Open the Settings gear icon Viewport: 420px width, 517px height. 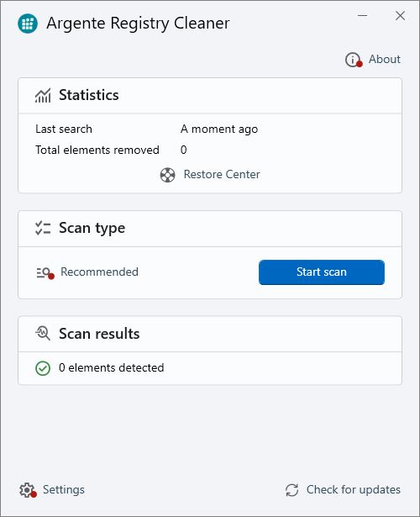(28, 490)
